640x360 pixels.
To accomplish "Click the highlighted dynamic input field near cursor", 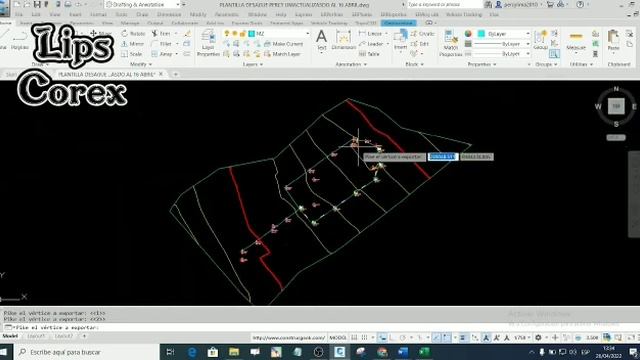I will coord(443,157).
